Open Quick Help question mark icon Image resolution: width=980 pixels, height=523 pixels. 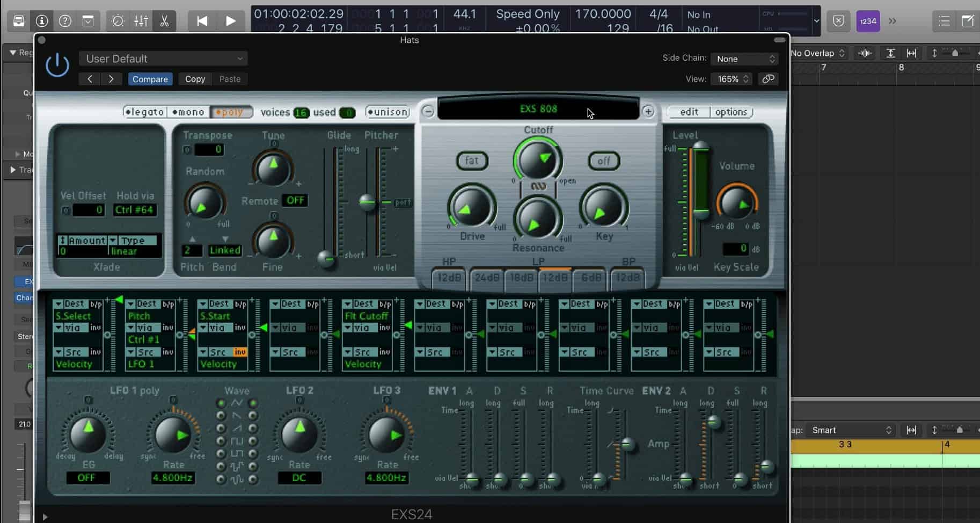tap(65, 21)
